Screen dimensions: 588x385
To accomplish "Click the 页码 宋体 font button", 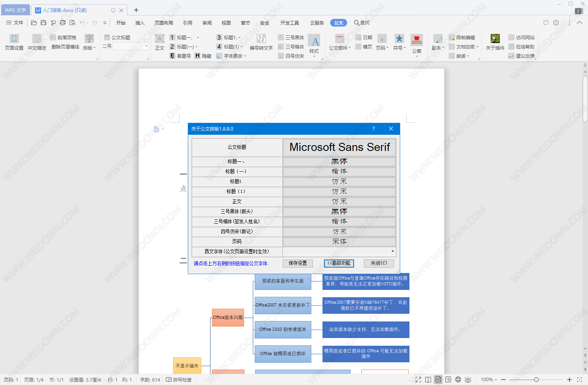I will tap(339, 241).
